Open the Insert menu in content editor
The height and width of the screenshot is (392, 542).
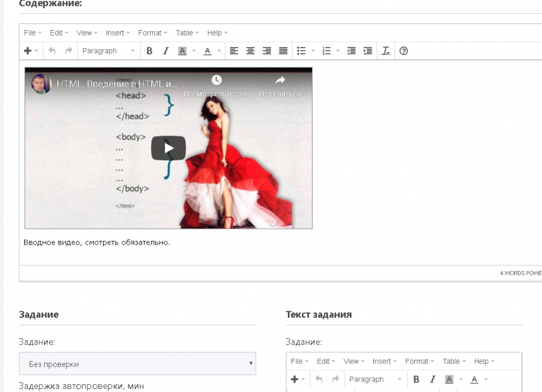[117, 33]
